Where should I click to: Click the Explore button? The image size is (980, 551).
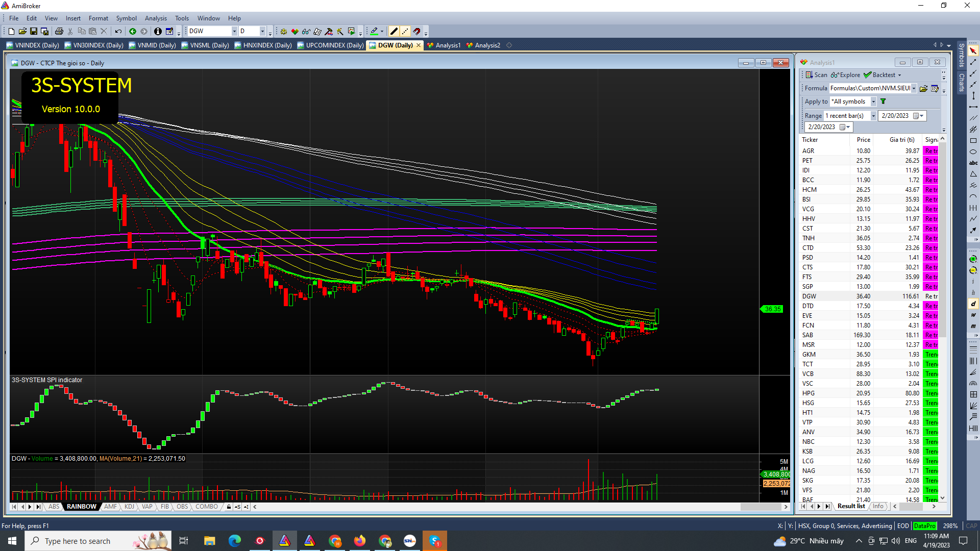click(x=846, y=75)
